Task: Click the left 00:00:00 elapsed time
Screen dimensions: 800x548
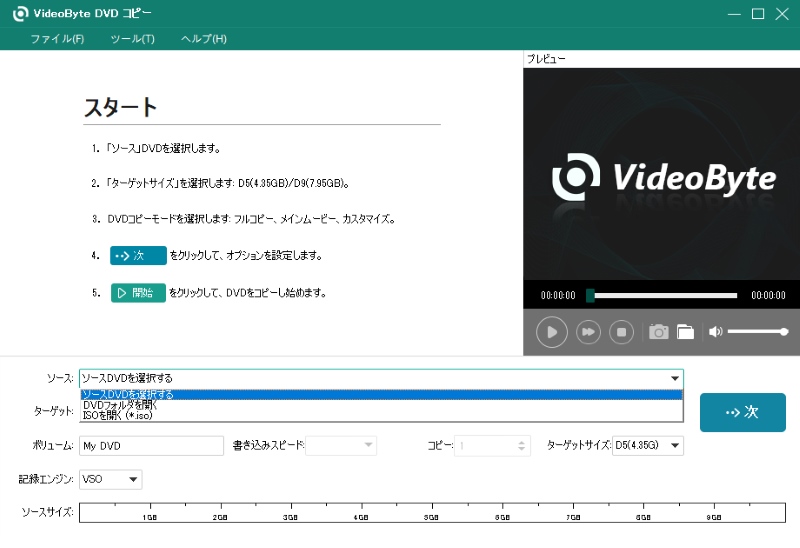Action: [x=558, y=295]
